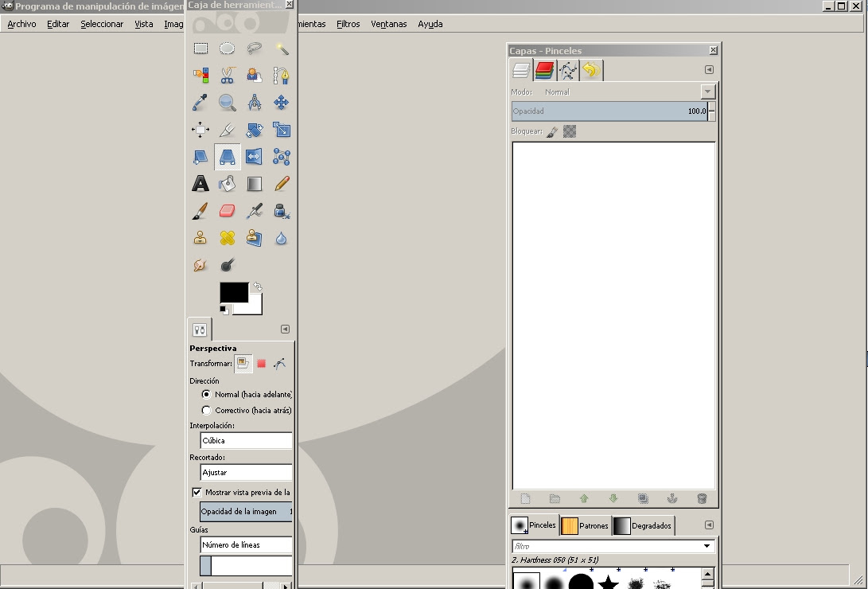Image resolution: width=868 pixels, height=589 pixels.
Task: Select the Measure compass tool
Action: click(x=254, y=103)
